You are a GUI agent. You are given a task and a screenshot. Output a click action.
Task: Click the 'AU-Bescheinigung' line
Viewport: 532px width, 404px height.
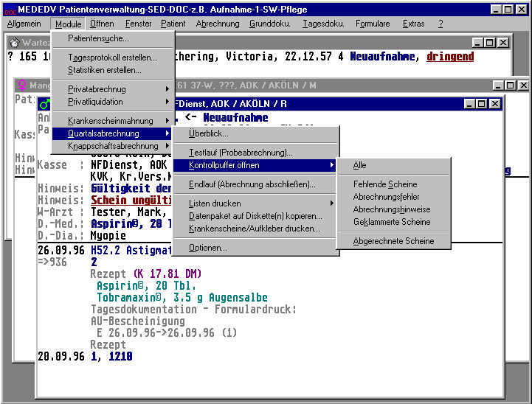(138, 321)
